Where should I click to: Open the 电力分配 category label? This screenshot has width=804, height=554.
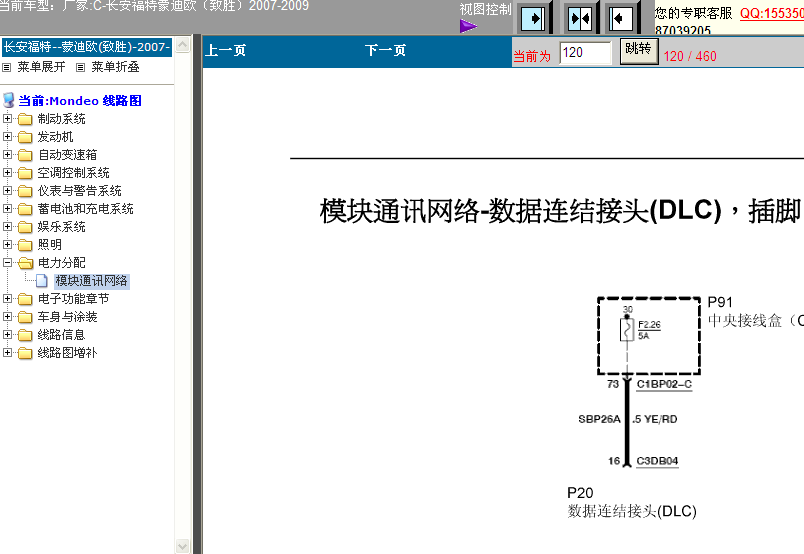pyautogui.click(x=62, y=263)
